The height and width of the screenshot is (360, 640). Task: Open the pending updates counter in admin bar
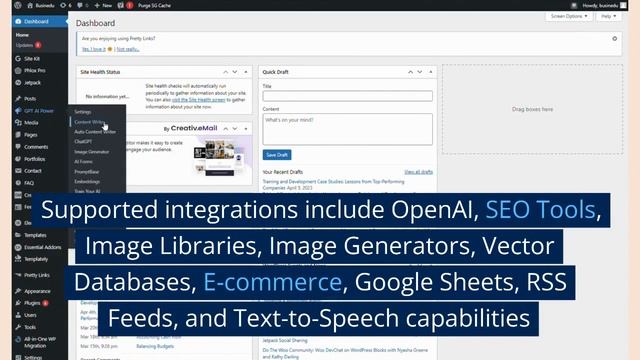tap(65, 5)
